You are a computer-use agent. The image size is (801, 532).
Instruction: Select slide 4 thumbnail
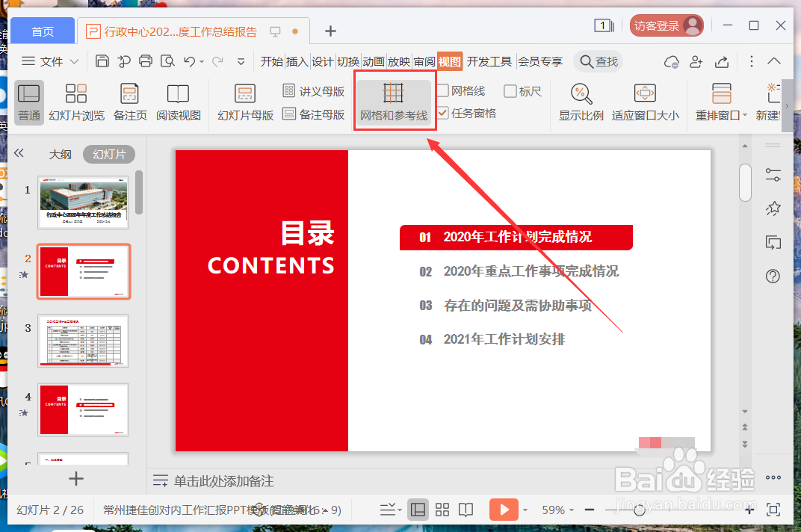84,410
